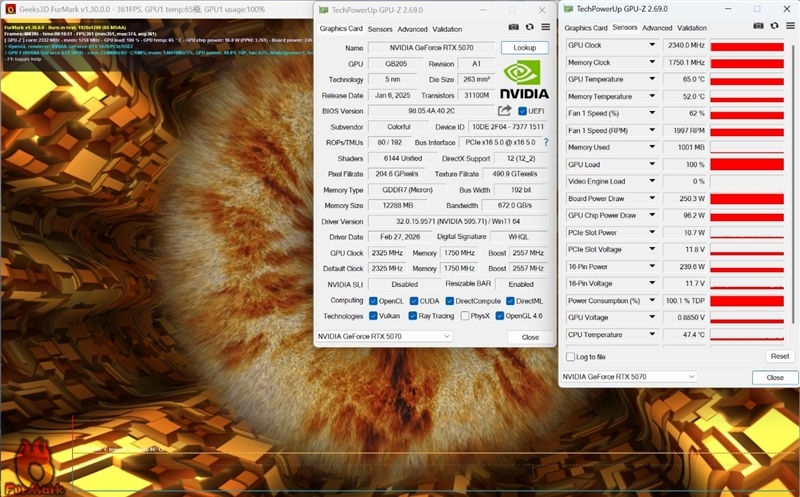Click the sensors list vertical scrollbar
This screenshot has height=497, width=800.
792,184
